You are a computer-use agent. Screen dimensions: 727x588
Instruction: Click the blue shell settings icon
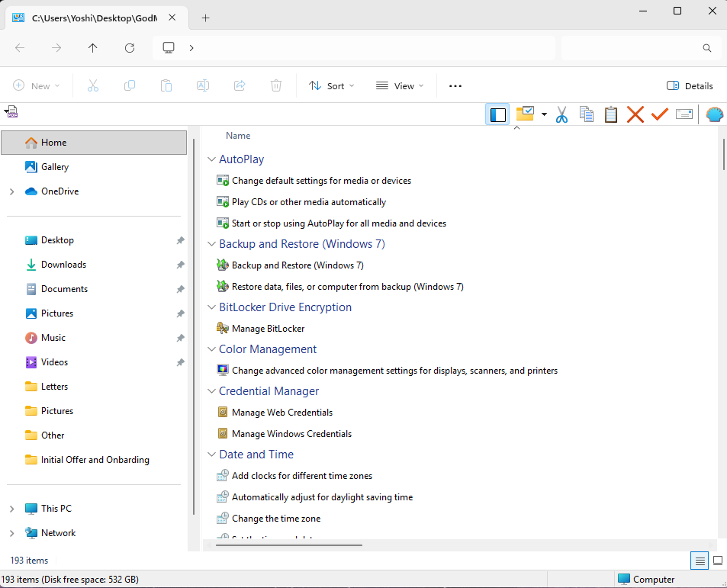pyautogui.click(x=714, y=114)
